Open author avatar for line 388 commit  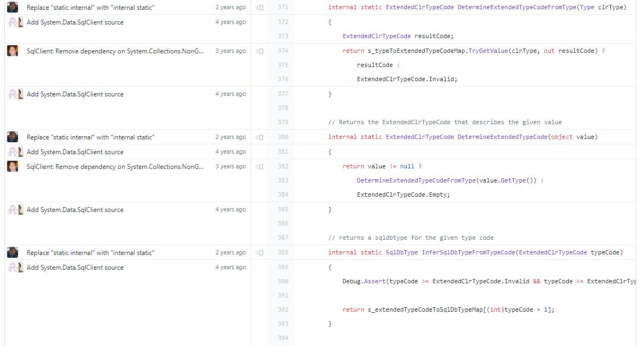pyautogui.click(x=13, y=252)
